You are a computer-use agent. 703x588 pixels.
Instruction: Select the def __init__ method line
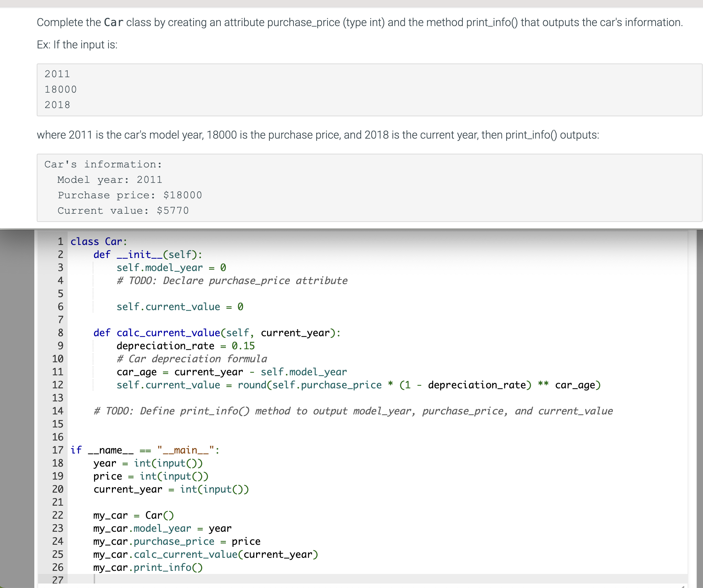point(148,254)
